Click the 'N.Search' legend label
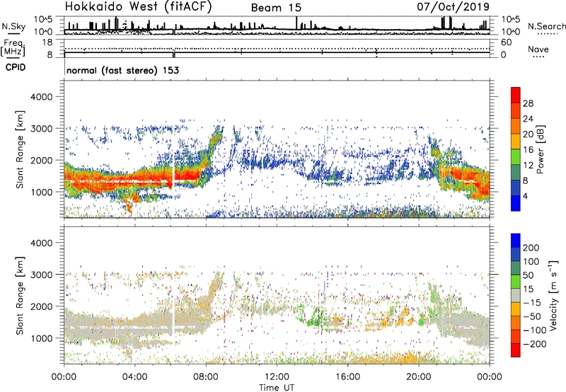Screen dimensions: 566x392 tap(546, 26)
